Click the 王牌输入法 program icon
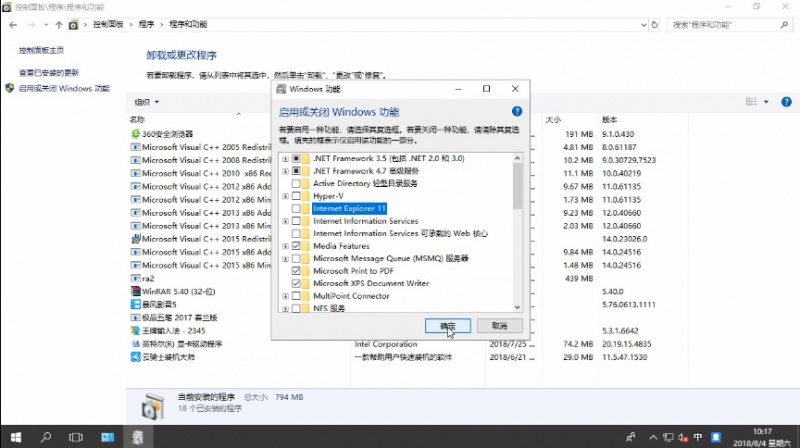Image resolution: width=800 pixels, height=448 pixels. [135, 331]
